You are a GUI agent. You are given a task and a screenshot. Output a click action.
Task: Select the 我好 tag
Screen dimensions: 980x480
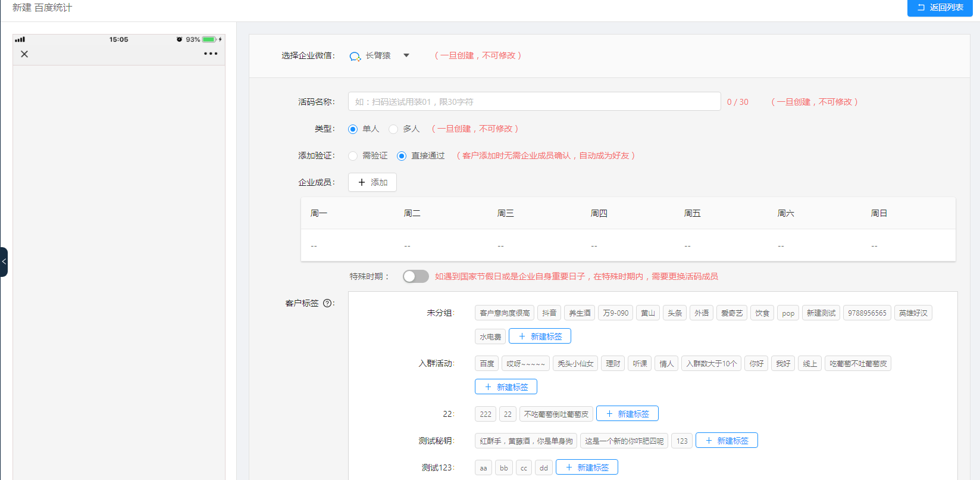(x=783, y=364)
